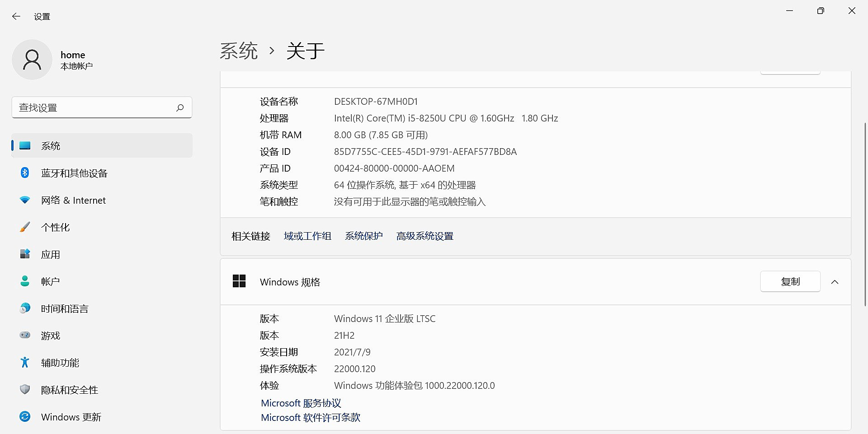Open 游戏 settings page
Viewport: 868px width, 434px height.
[102, 335]
